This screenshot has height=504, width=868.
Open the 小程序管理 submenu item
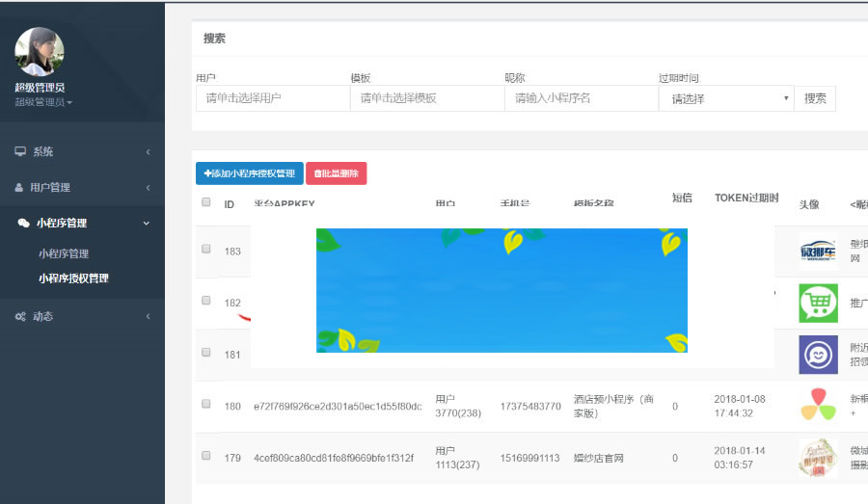(64, 253)
